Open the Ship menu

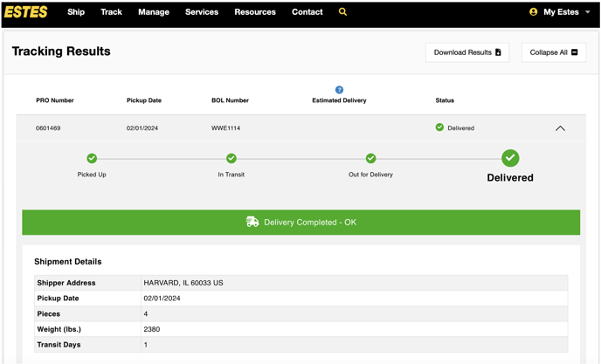pyautogui.click(x=76, y=12)
